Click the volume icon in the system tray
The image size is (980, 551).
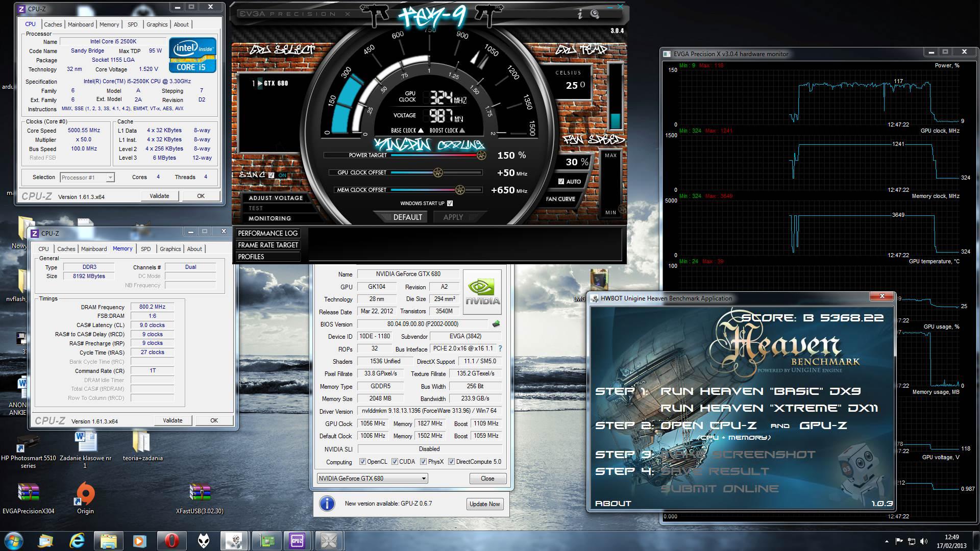click(925, 541)
